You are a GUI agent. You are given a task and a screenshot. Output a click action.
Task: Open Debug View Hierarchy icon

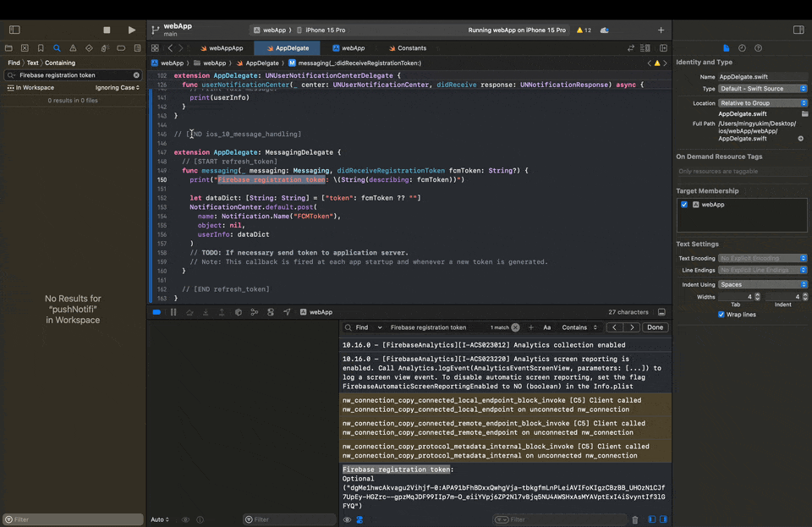[239, 312]
